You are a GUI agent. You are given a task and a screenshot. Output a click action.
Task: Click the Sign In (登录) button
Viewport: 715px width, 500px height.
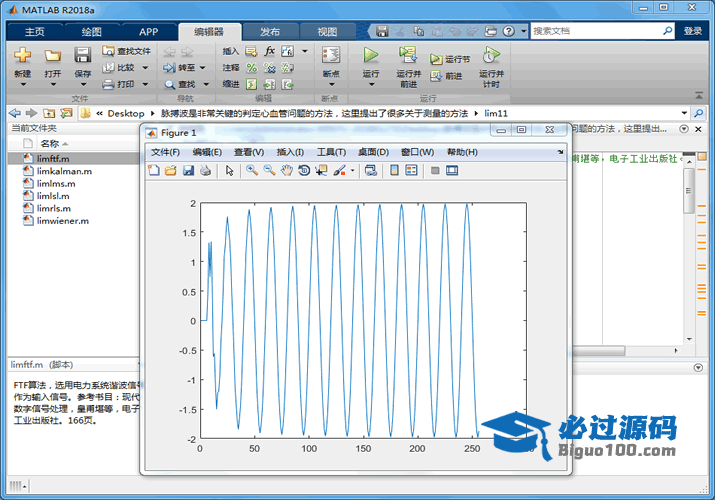[692, 31]
